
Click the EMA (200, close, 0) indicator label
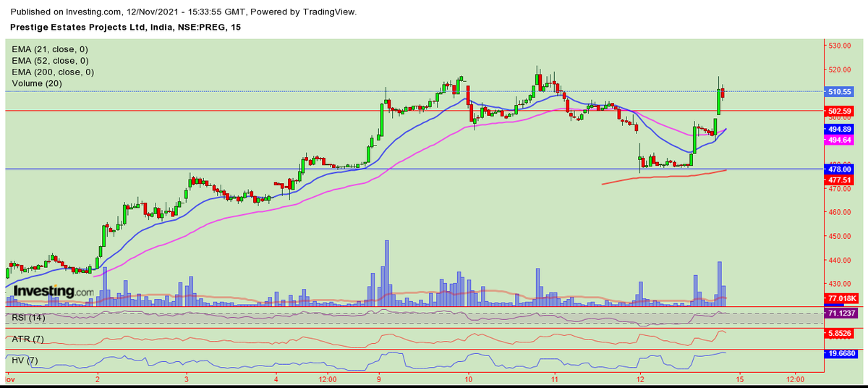(53, 72)
